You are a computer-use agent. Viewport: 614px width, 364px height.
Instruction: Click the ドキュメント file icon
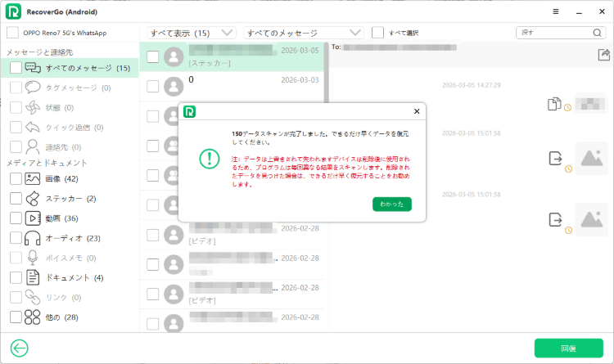[x=33, y=277]
